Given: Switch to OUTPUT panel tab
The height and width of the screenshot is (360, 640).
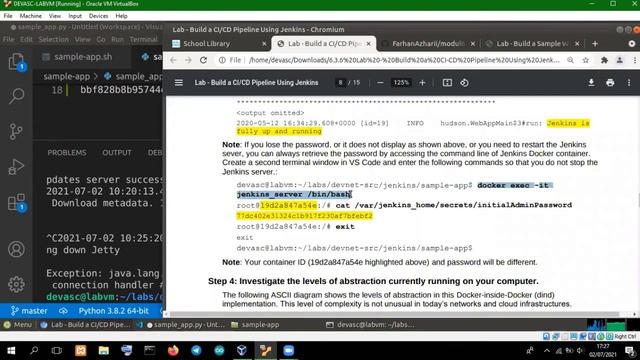Looking at the screenshot, I should click(117, 152).
